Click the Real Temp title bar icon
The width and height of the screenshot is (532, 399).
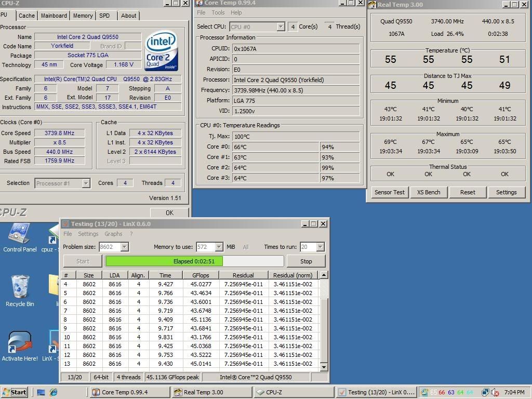tap(372, 5)
